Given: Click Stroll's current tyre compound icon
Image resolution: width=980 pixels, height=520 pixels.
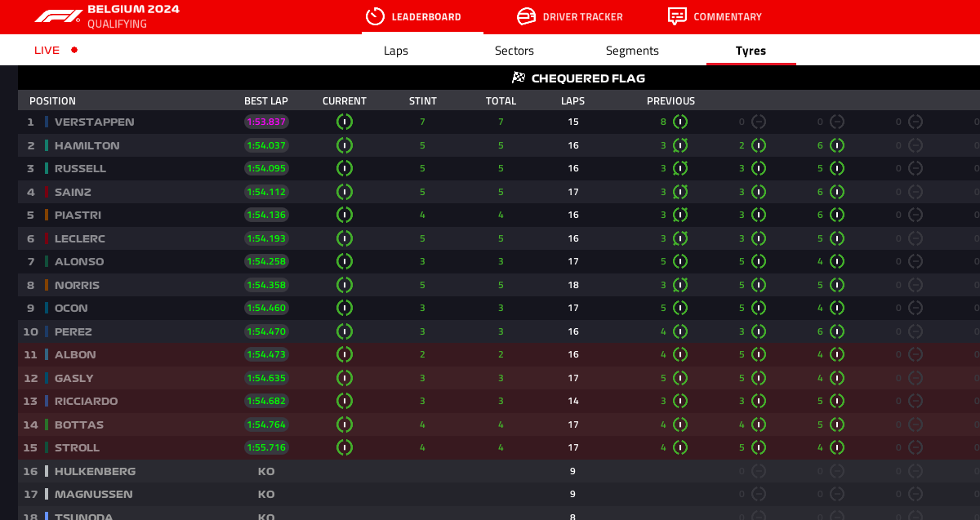Looking at the screenshot, I should pyautogui.click(x=345, y=447).
